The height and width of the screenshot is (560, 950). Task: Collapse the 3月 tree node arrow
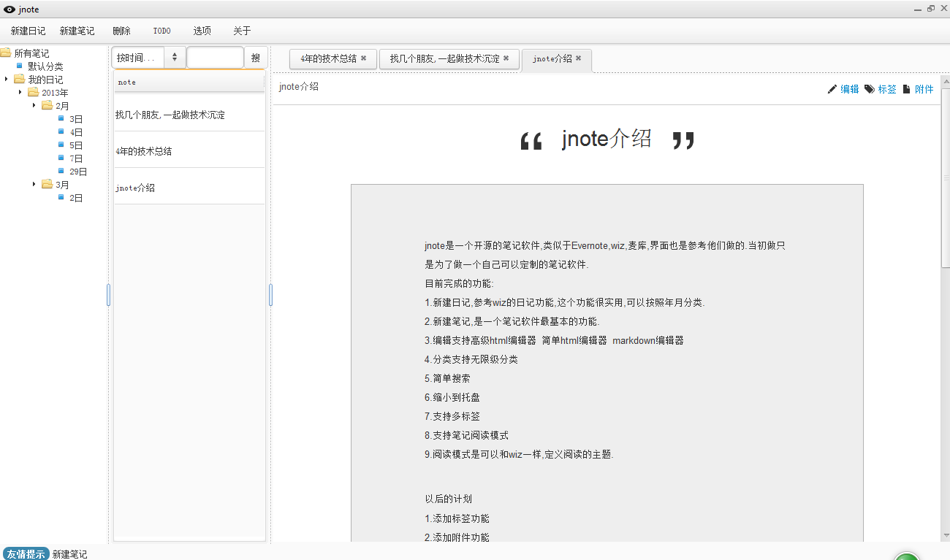coord(34,184)
